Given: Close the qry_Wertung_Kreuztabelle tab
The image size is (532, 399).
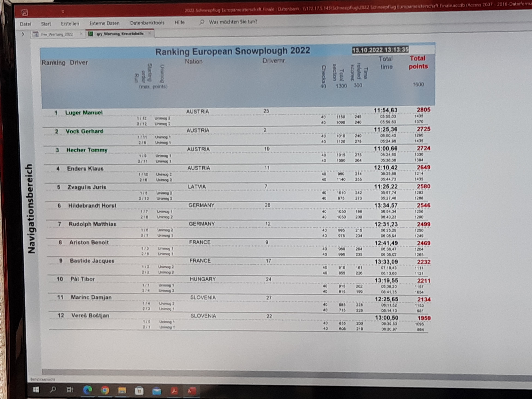Looking at the screenshot, I should click(150, 33).
